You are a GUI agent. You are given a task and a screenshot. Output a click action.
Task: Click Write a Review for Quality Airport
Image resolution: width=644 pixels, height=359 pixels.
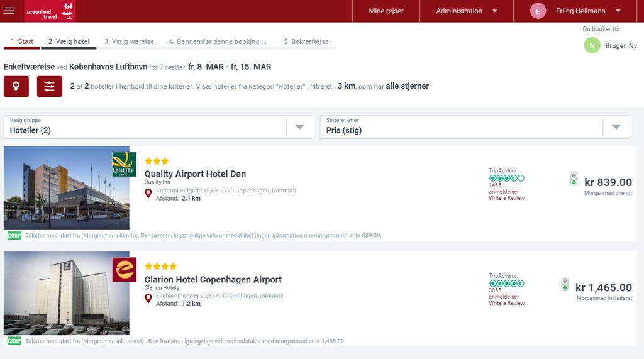[506, 198]
